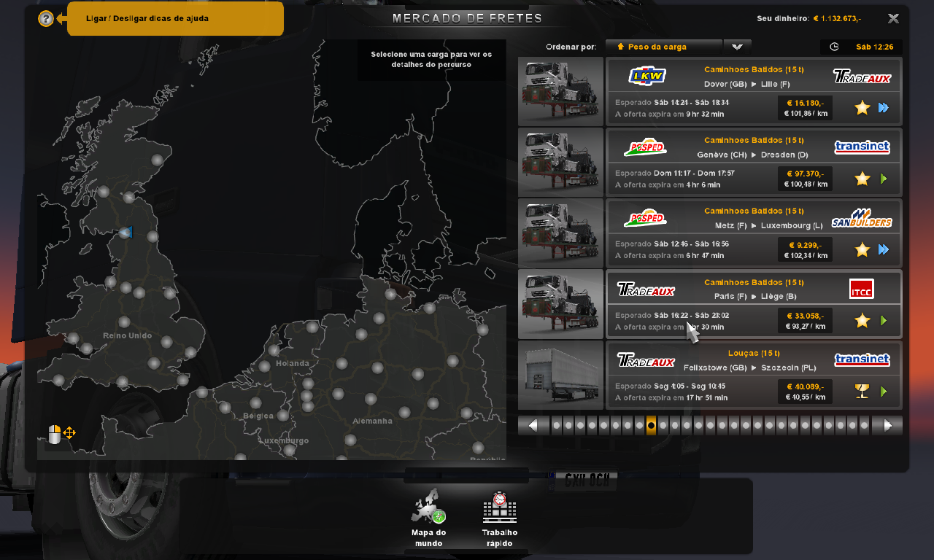This screenshot has width=934, height=560.
Task: Click blue double arrow in Metz row
Action: 884,250
